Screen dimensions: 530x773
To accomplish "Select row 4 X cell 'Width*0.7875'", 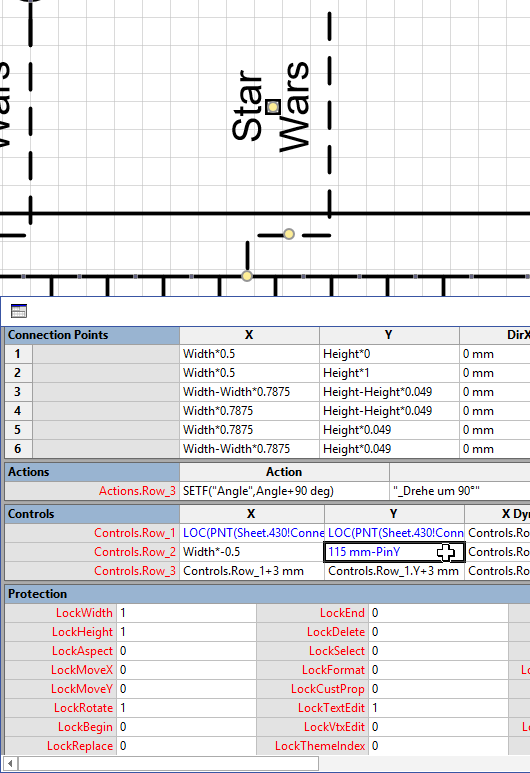I will (249, 411).
